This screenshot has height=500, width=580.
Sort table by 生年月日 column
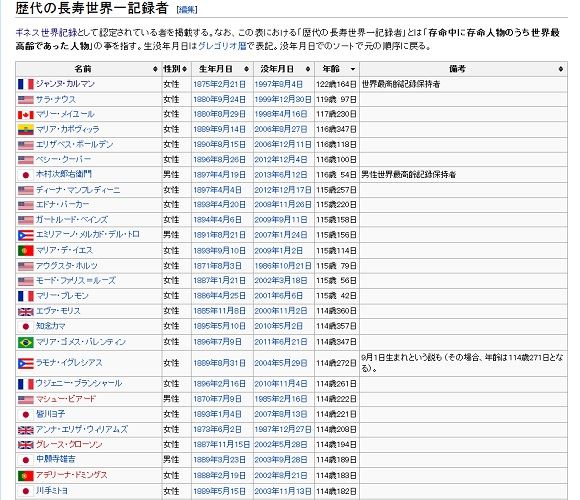(x=246, y=69)
